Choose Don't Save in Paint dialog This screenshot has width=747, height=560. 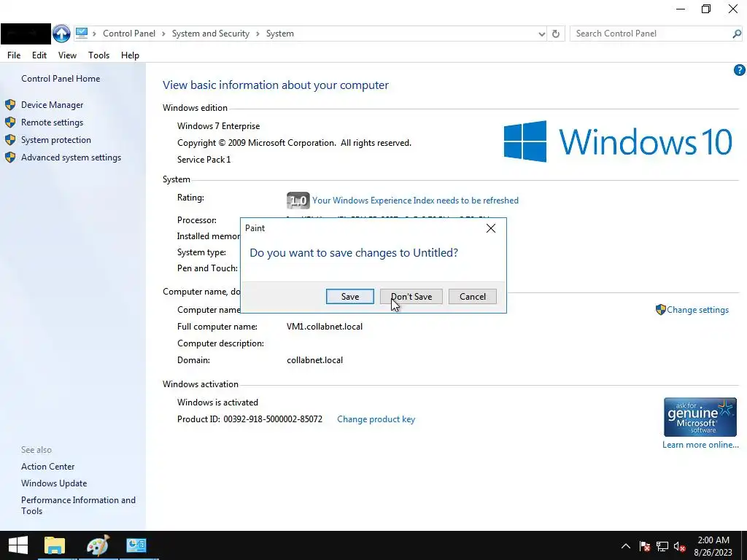pos(411,296)
